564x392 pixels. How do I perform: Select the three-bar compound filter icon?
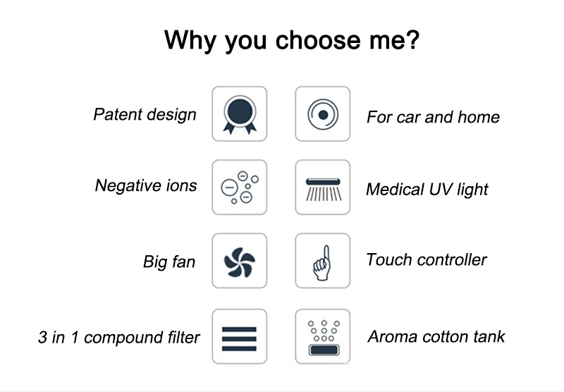coord(240,336)
